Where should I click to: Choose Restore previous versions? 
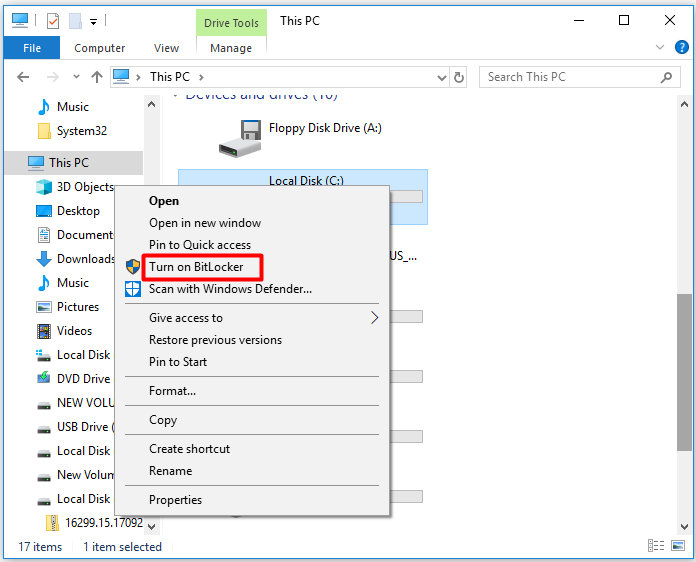[x=252, y=340]
